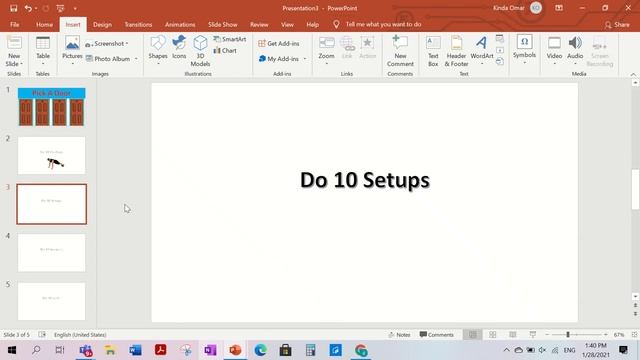The height and width of the screenshot is (360, 640).
Task: Create a Photo Album
Action: 108,59
